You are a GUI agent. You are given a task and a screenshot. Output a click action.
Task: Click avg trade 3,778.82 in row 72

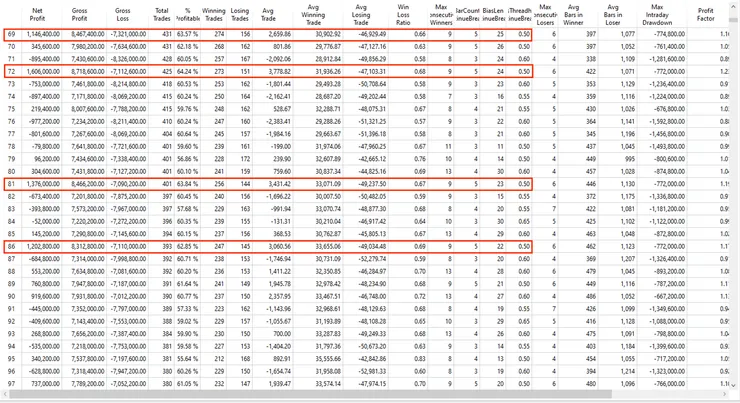tap(280, 71)
